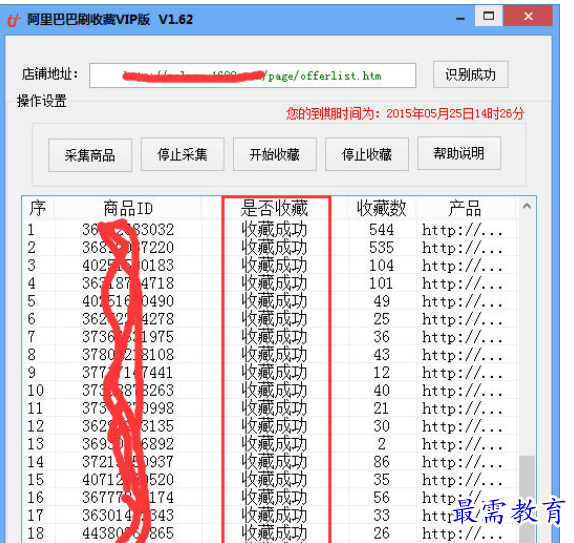The height and width of the screenshot is (543, 574).
Task: Click the 收藏数 value 86 in row 14
Action: click(x=381, y=462)
